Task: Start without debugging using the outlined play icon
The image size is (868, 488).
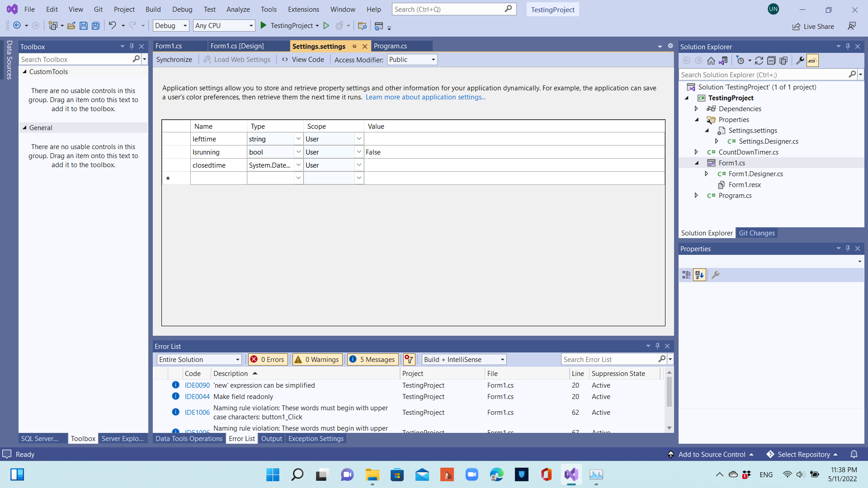Action: click(326, 26)
